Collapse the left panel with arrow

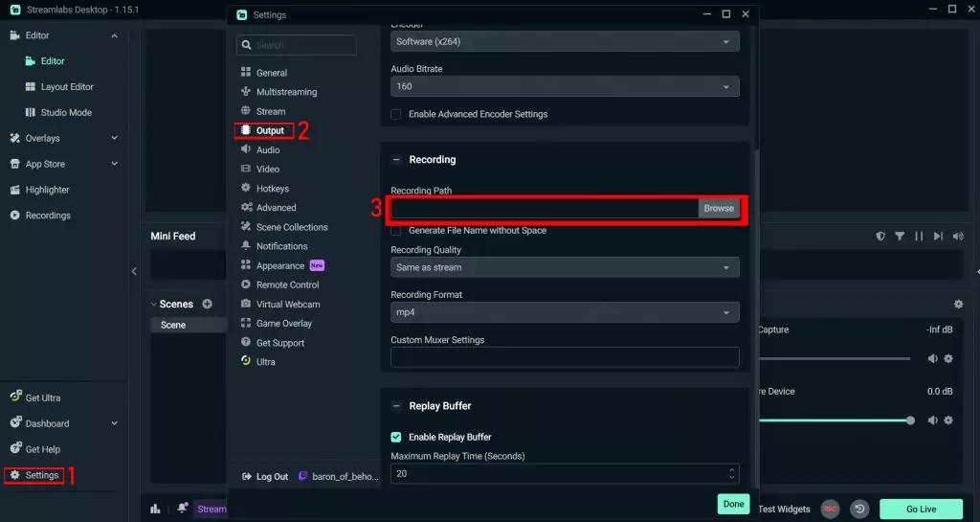[134, 271]
